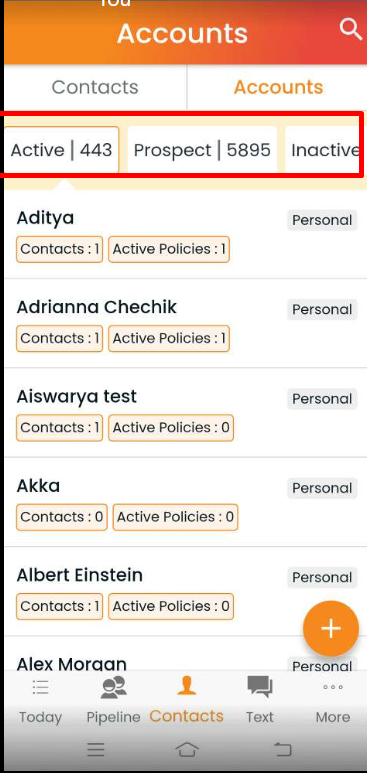Tap the Android recent apps icon
The height and width of the screenshot is (773, 367).
pos(96,750)
